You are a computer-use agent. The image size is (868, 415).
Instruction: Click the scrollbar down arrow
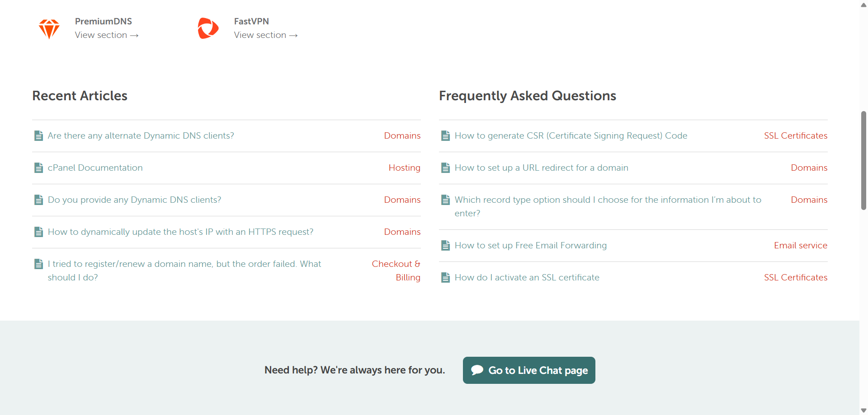click(863, 410)
